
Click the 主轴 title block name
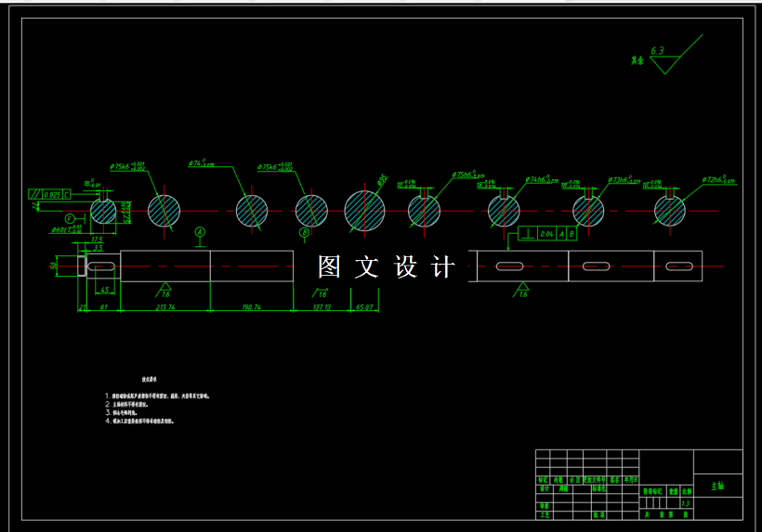pos(717,486)
